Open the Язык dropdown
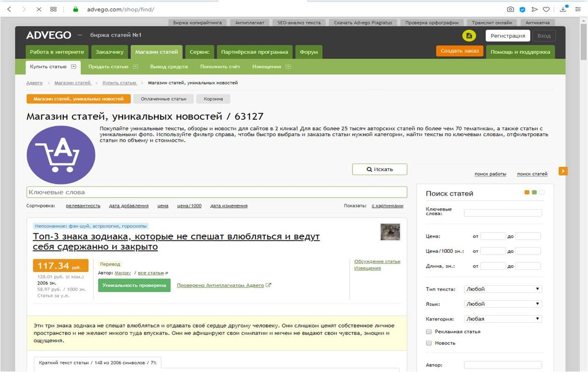Image resolution: width=588 pixels, height=372 pixels. [x=503, y=304]
